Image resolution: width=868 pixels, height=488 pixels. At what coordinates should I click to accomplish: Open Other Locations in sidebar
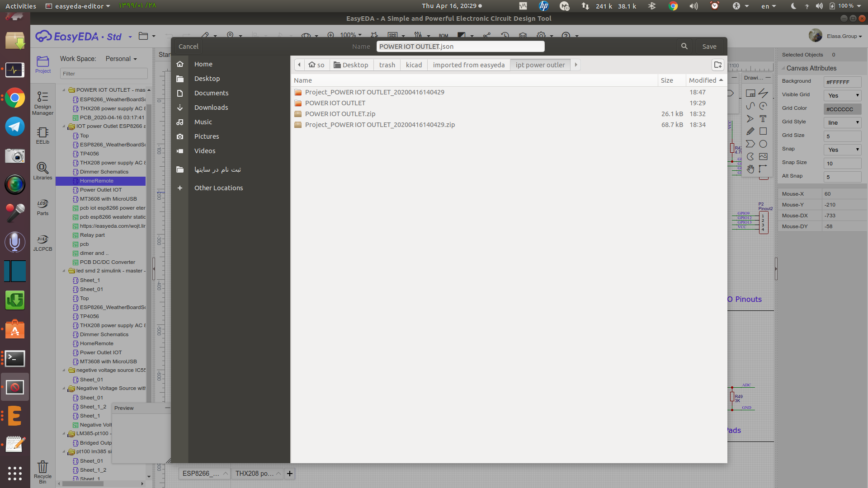(218, 188)
